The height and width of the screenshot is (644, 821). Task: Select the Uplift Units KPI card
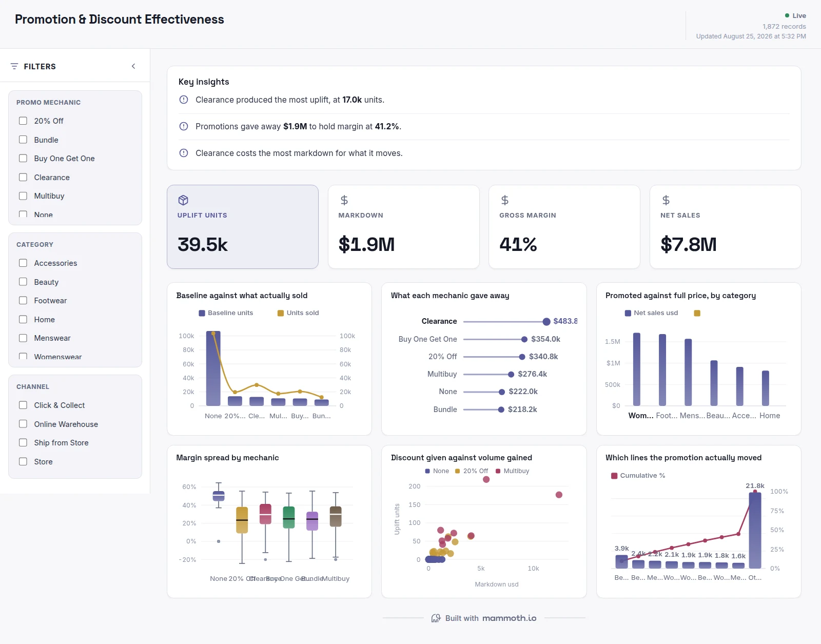(x=243, y=227)
